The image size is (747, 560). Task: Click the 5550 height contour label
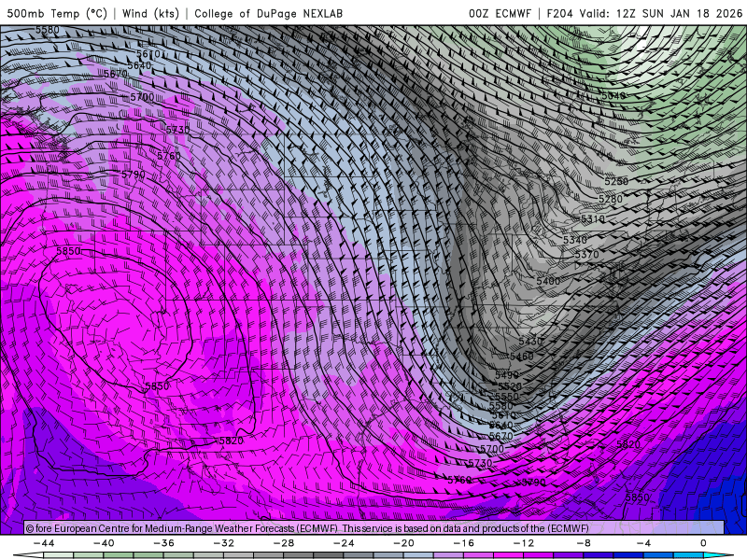click(x=507, y=396)
